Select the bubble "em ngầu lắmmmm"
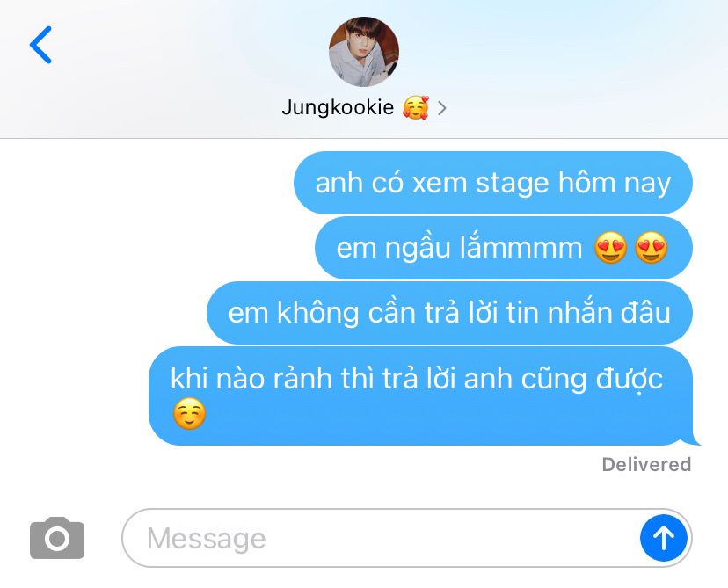The image size is (728, 588). click(x=503, y=248)
